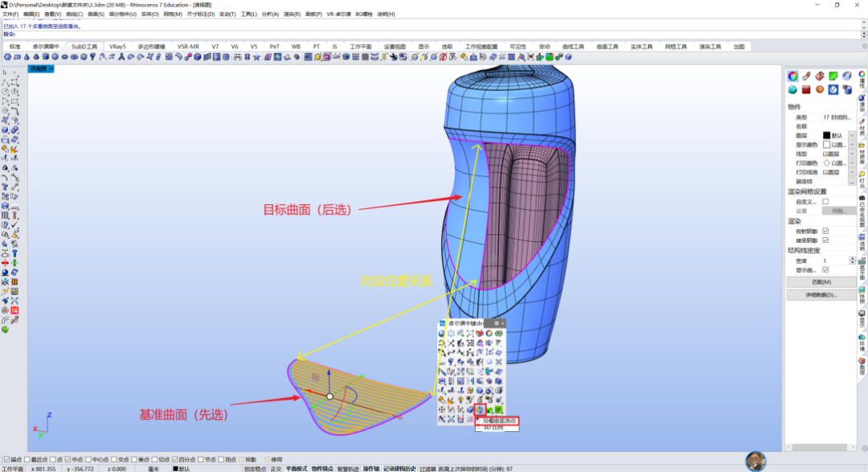
Task: Toggle the 中心点 center osnap checkbox
Action: (88, 459)
